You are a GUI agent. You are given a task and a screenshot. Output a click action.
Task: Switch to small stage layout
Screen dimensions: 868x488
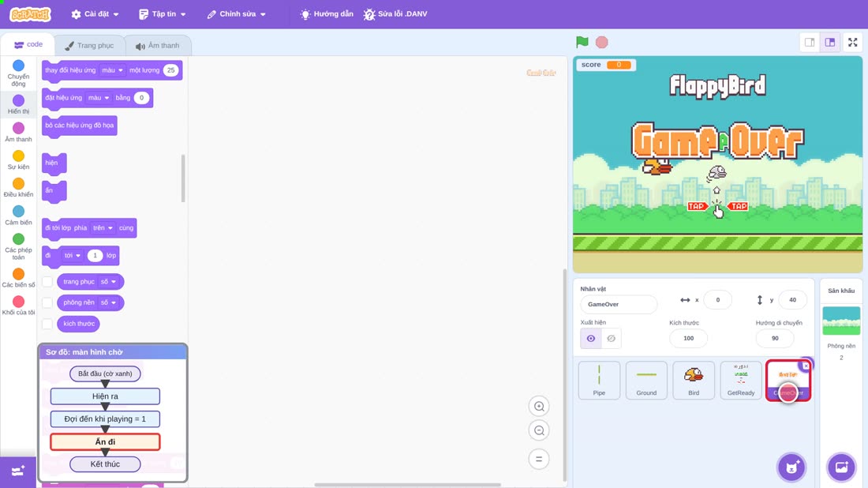click(810, 42)
